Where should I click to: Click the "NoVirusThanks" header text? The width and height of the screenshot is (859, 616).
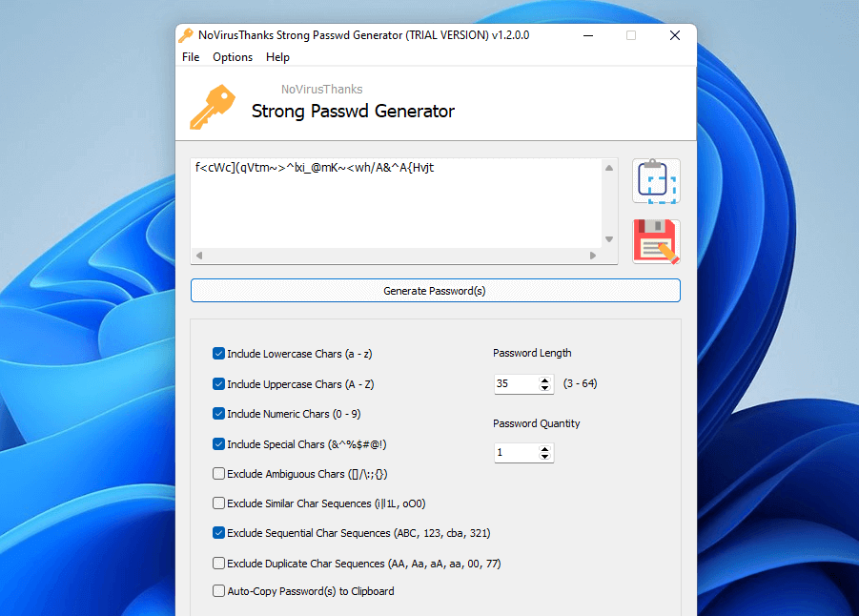322,90
